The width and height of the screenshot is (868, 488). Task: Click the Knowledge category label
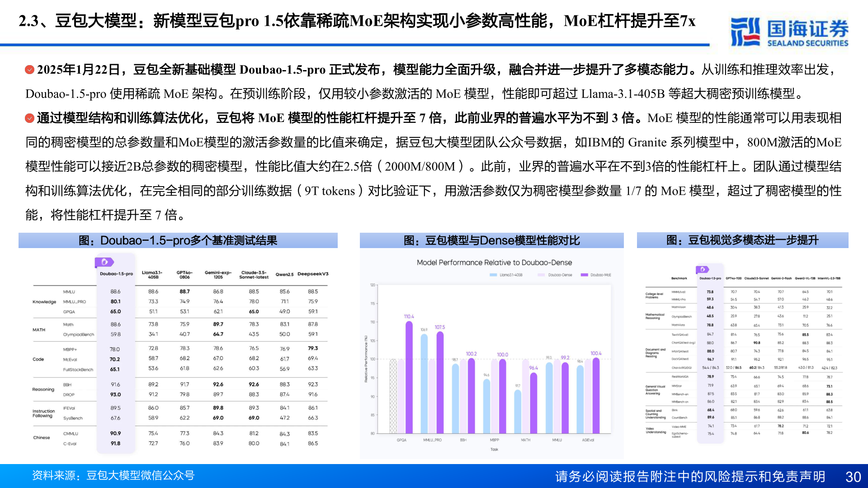44,302
